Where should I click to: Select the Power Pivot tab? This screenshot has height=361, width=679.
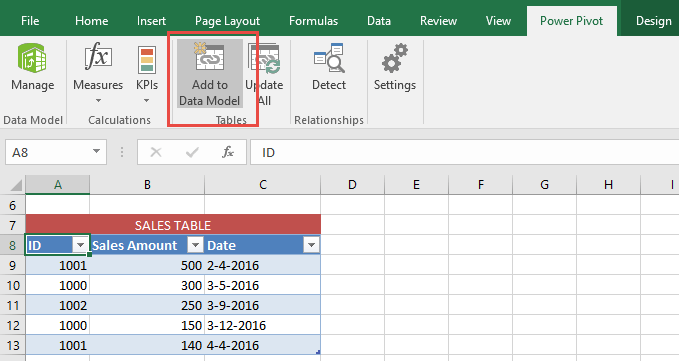coord(572,21)
